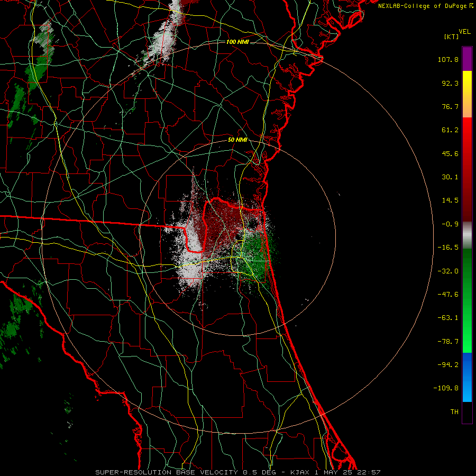
Task: Click the 30.1 velocity scale value
Action: coord(450,177)
